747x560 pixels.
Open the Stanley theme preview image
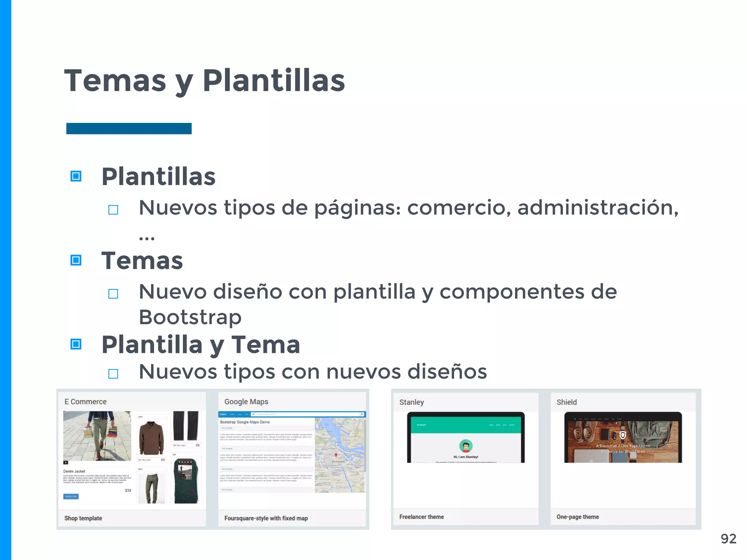coord(466,437)
